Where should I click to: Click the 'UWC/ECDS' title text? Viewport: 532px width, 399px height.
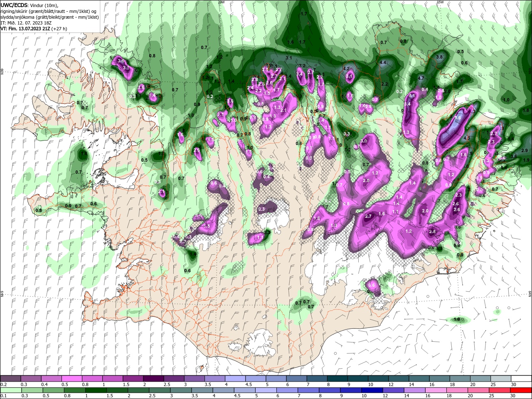(14, 5)
